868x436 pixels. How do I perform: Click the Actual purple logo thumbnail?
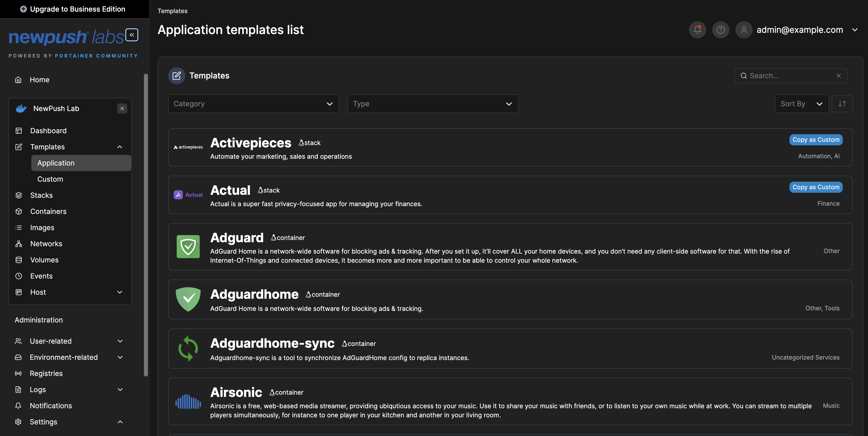[x=188, y=195]
